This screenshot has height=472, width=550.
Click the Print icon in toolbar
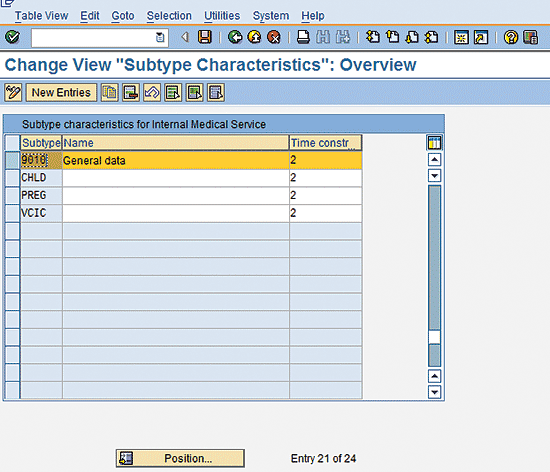click(x=303, y=37)
